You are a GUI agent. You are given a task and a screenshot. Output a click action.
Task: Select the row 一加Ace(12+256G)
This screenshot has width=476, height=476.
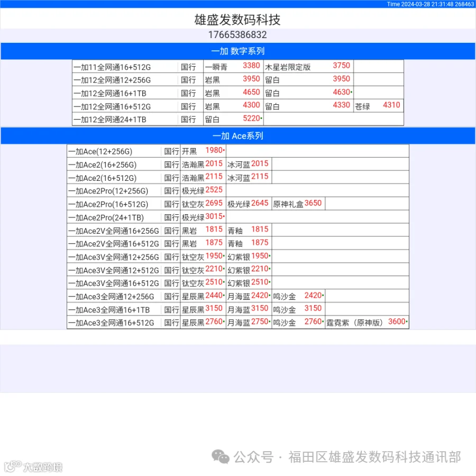(x=238, y=151)
